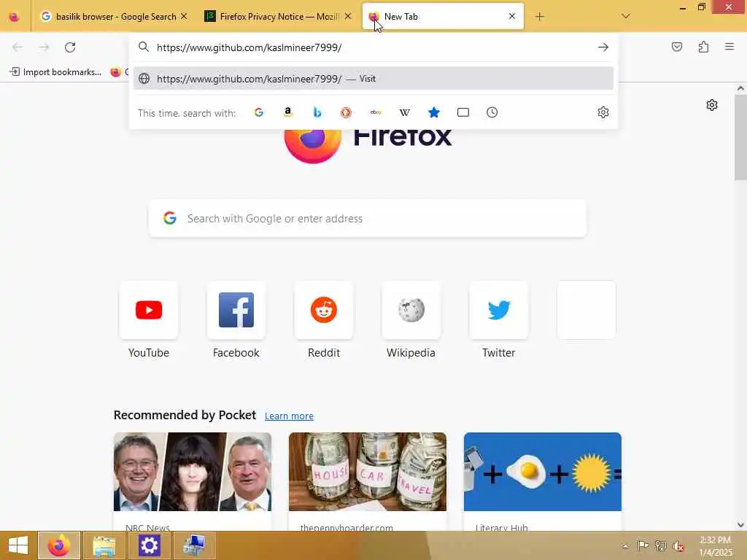This screenshot has height=560, width=747.
Task: Click page scrollbar down arrow
Action: (x=741, y=525)
